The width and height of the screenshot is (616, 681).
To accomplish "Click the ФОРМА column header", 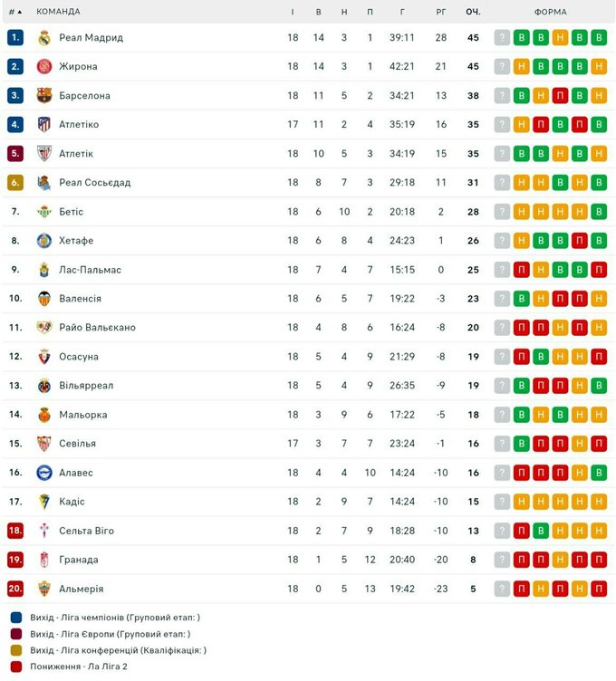I will pos(550,12).
